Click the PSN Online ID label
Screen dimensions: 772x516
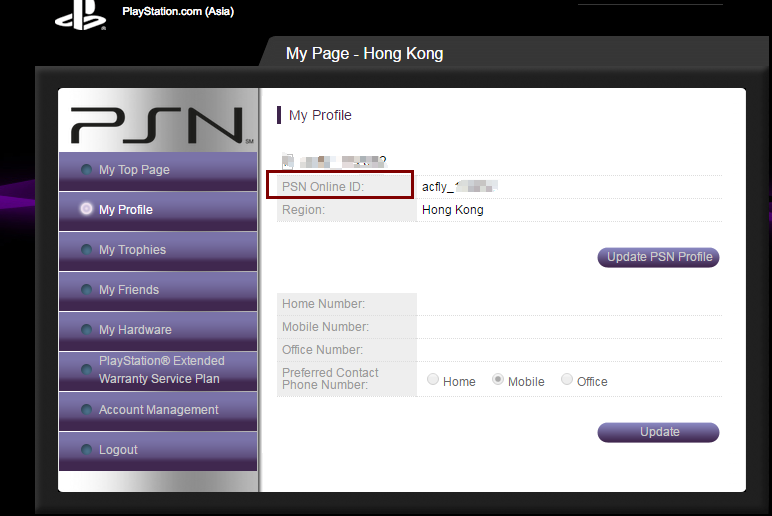[323, 187]
